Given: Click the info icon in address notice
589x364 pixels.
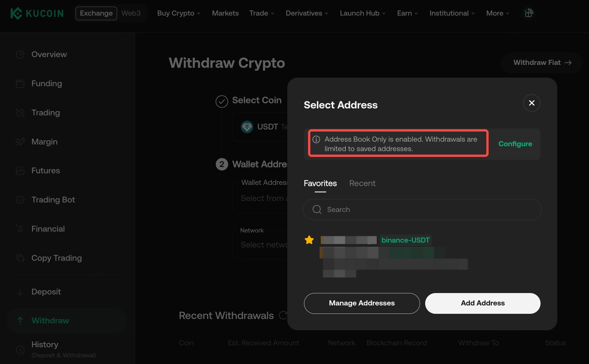Looking at the screenshot, I should coord(316,139).
